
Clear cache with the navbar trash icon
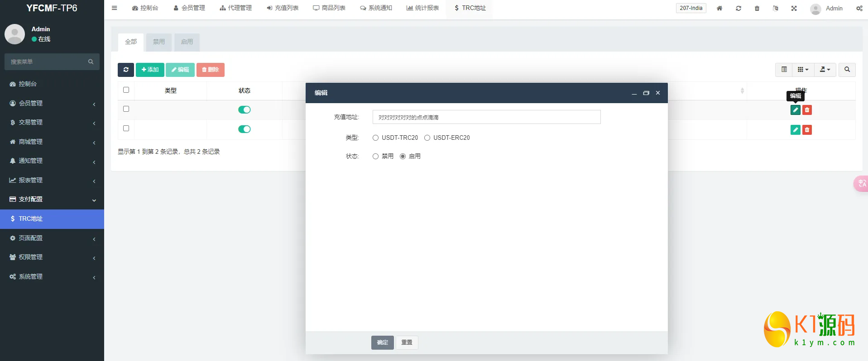757,9
